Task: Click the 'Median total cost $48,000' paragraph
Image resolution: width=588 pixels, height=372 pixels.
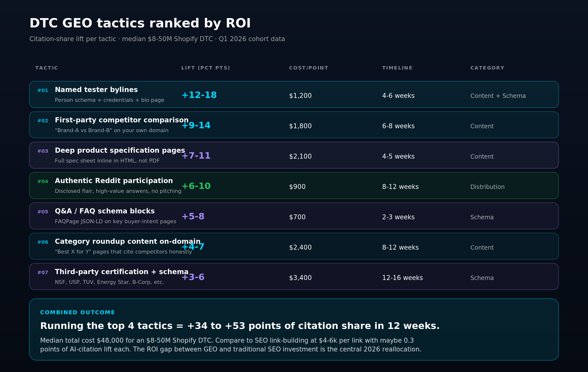Action: coord(231,345)
